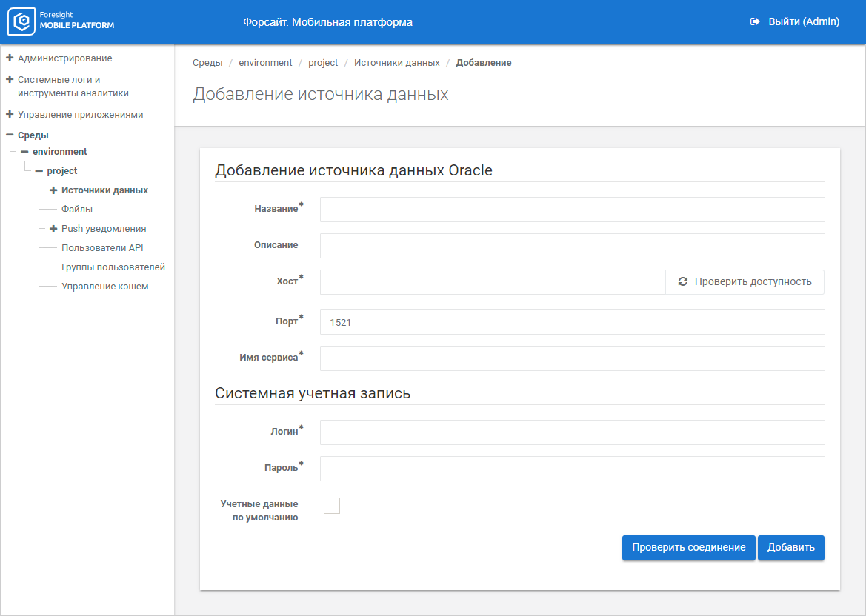Collapse the environment tree node

click(24, 152)
